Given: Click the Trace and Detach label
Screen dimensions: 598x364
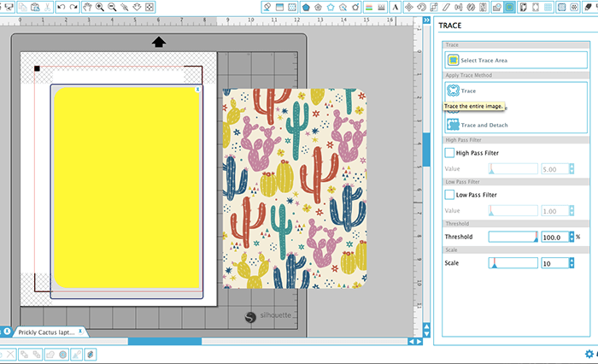Looking at the screenshot, I should coord(484,125).
